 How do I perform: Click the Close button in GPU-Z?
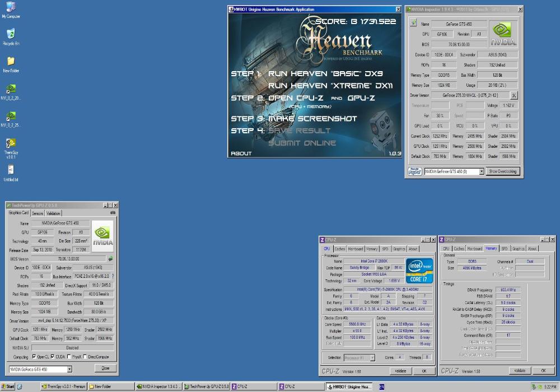(105, 368)
